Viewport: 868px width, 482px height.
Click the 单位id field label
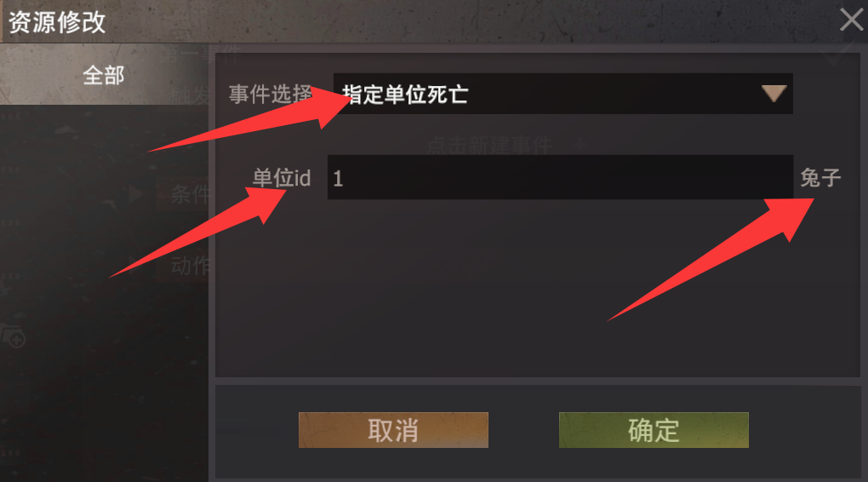(281, 178)
